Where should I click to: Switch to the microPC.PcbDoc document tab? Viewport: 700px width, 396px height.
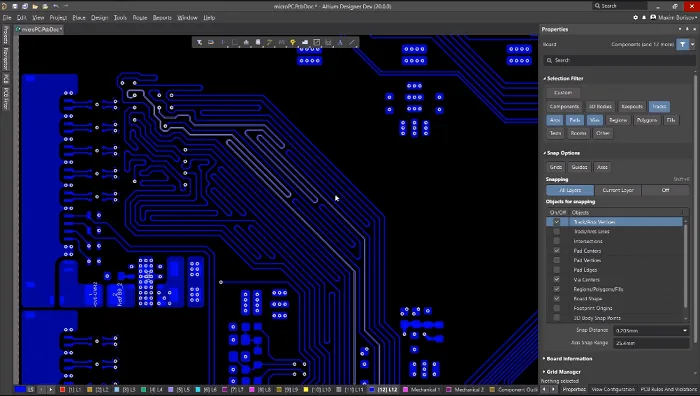[39, 29]
